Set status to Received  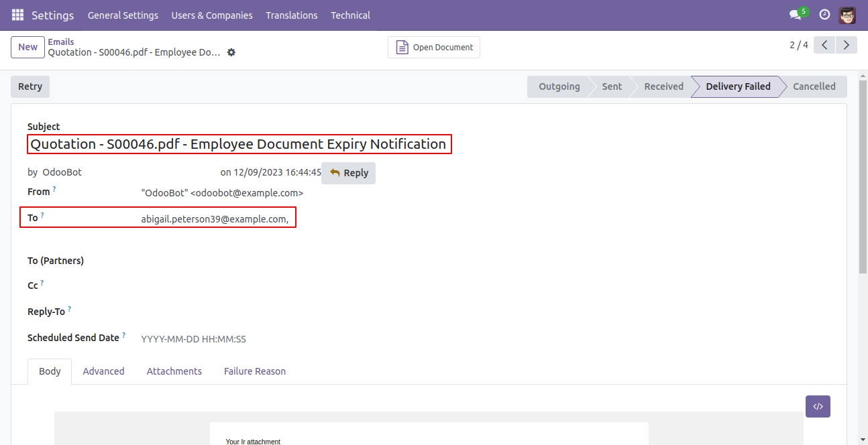tap(663, 86)
